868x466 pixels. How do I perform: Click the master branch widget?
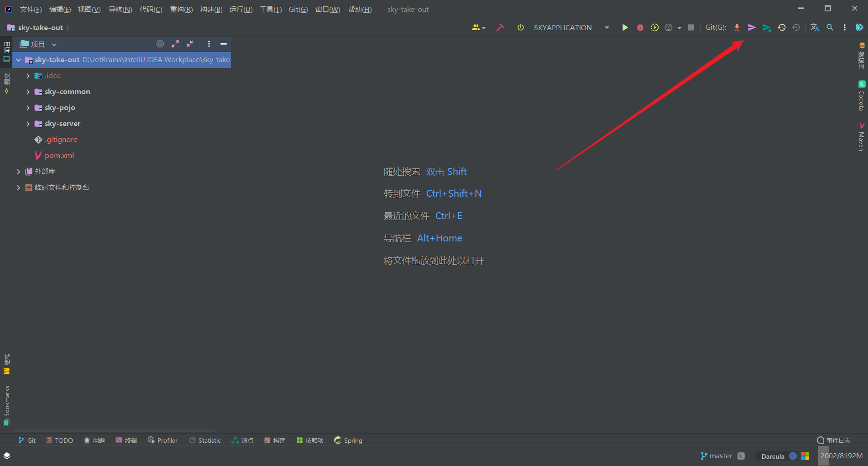click(716, 456)
